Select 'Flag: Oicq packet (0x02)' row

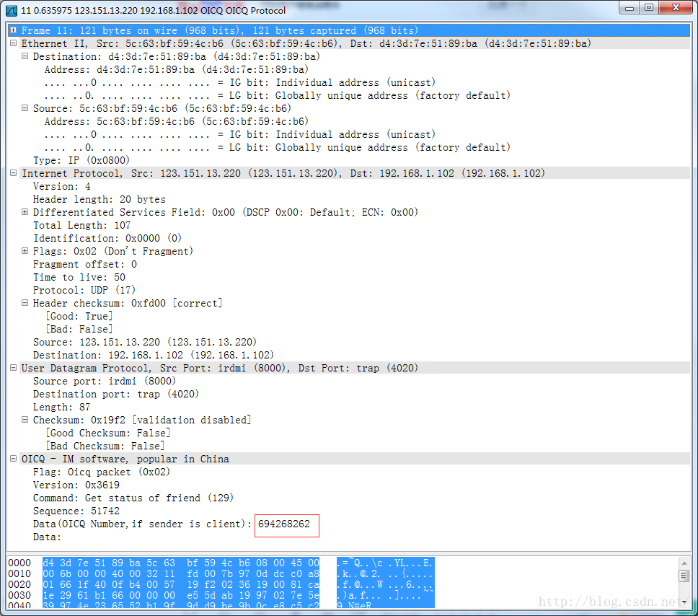(102, 472)
